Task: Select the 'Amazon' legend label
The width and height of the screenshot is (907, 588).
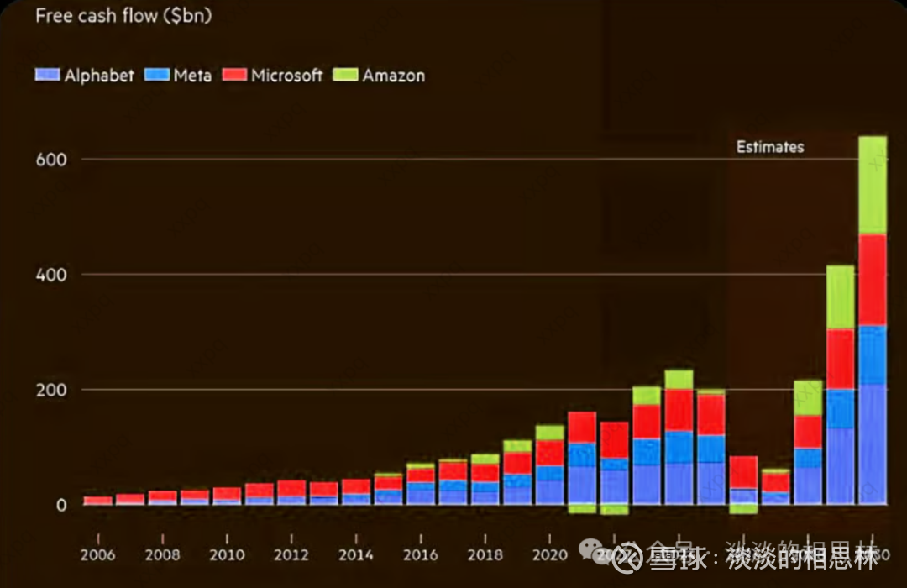Action: click(x=393, y=76)
